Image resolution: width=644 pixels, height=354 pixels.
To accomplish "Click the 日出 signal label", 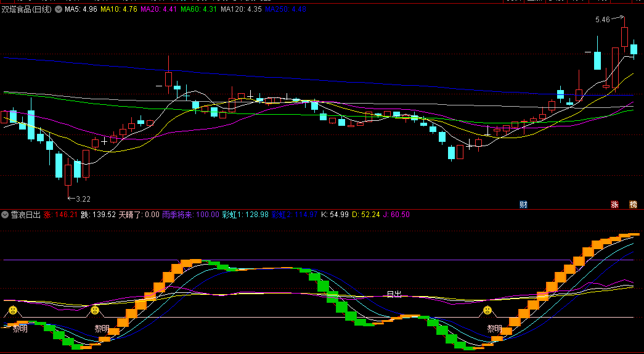I will (x=394, y=294).
